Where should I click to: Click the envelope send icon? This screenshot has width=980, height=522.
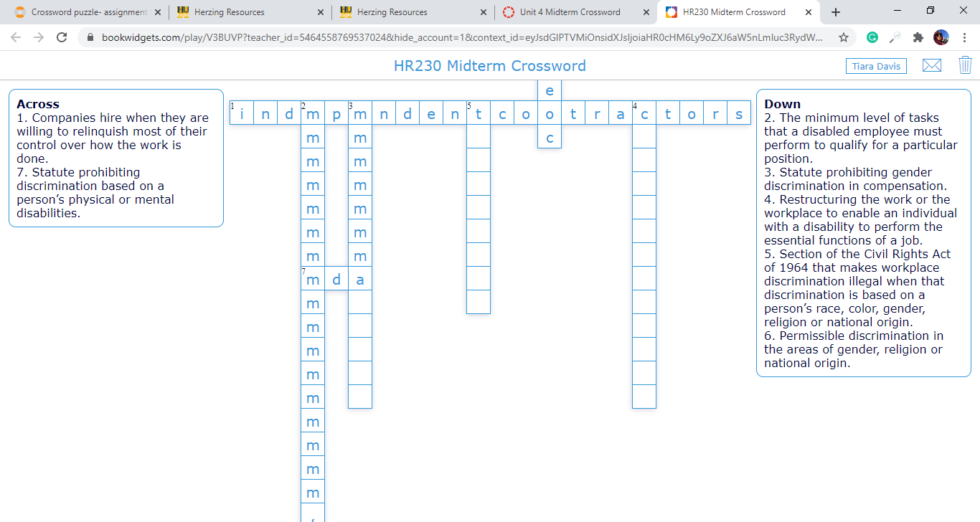click(x=931, y=66)
